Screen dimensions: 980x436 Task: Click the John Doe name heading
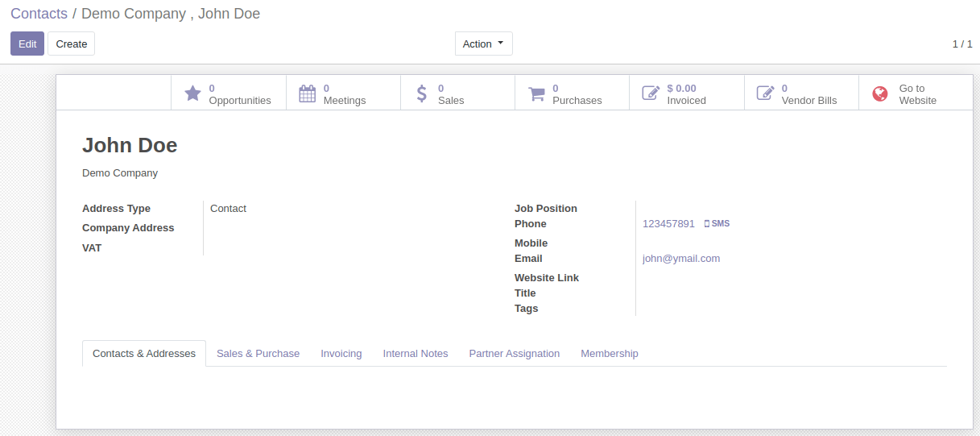[x=130, y=145]
